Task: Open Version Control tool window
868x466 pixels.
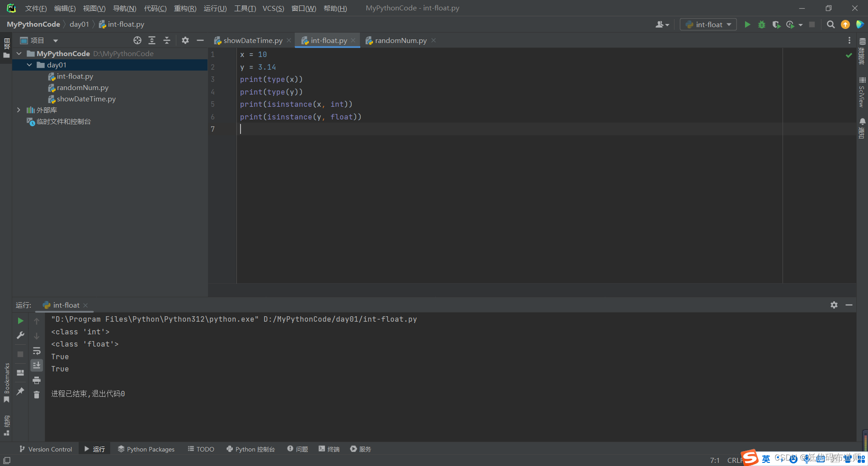Action: (x=46, y=449)
